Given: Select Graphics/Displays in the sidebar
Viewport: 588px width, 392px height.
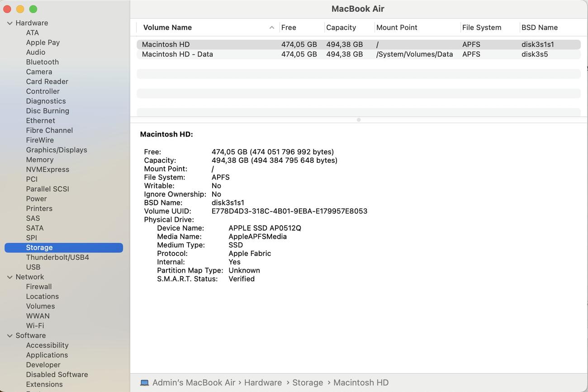Looking at the screenshot, I should tap(57, 150).
